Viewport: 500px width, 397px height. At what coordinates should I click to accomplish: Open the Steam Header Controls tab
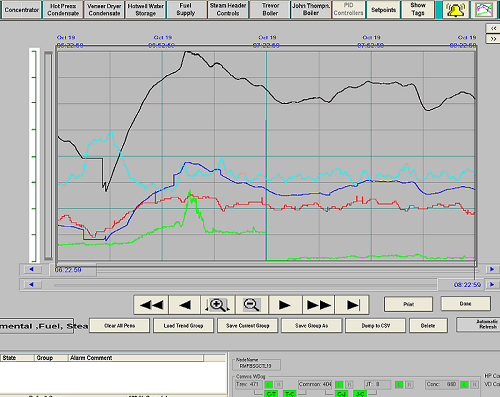point(228,10)
